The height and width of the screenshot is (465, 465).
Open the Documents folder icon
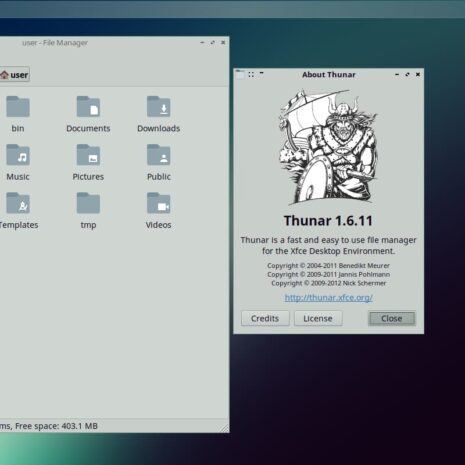coord(88,106)
